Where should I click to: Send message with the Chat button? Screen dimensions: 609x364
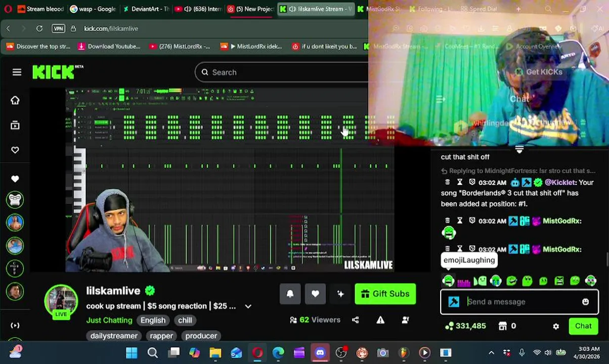point(583,326)
